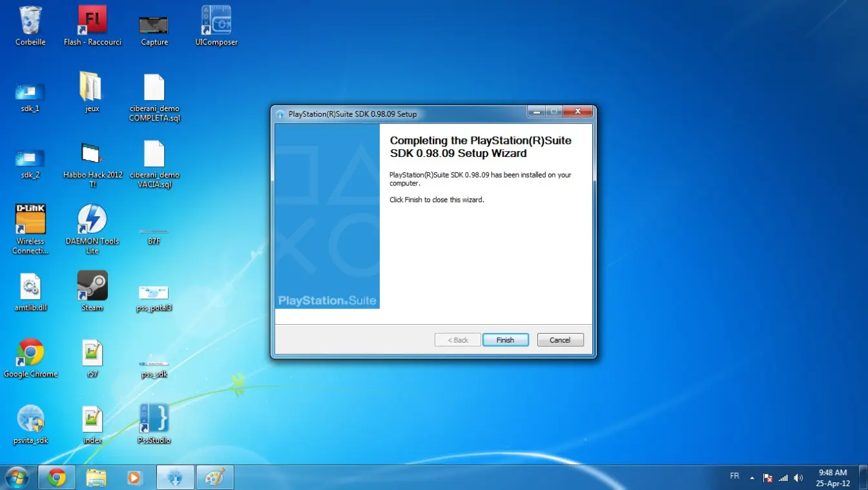Select the D-Link Wireless Connection shortcut
The height and width of the screenshot is (490, 868).
pos(30,229)
